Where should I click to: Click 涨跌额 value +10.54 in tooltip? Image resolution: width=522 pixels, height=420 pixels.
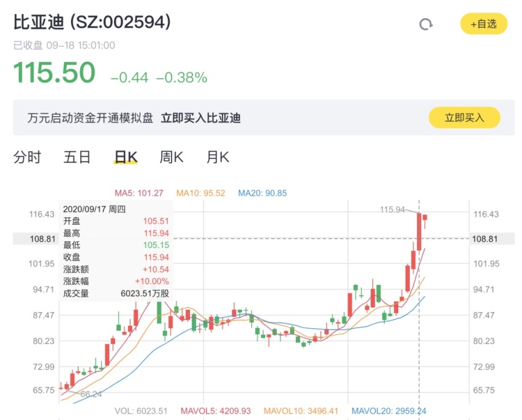[x=156, y=269]
